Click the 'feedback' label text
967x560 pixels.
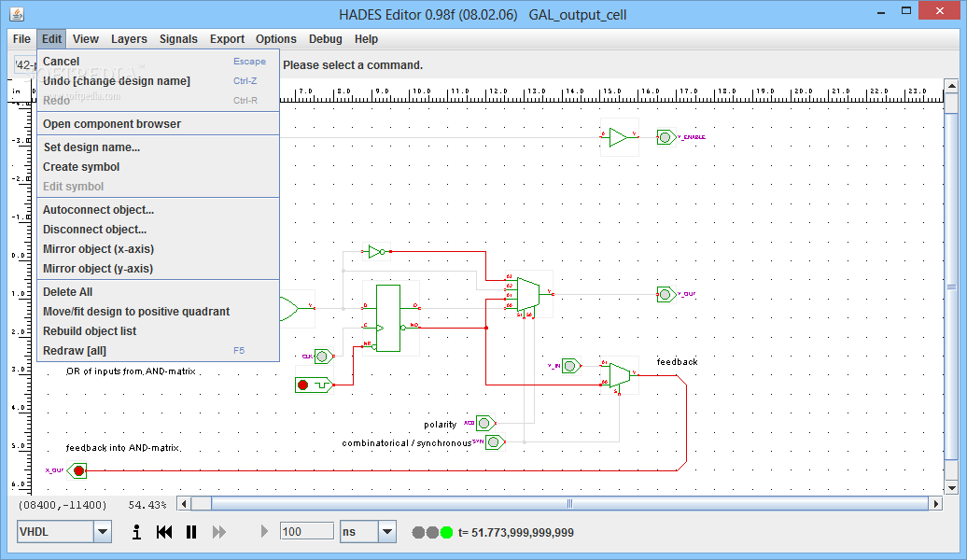(677, 361)
